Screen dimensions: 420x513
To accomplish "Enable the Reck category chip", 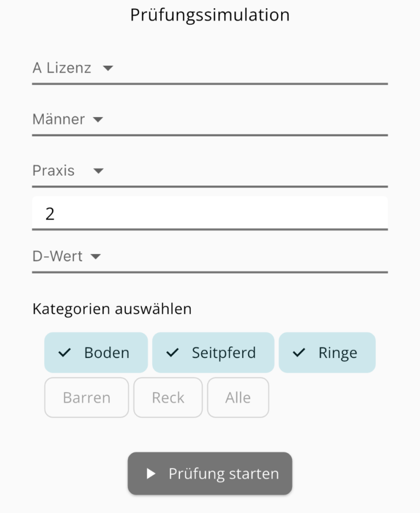I will pos(168,397).
